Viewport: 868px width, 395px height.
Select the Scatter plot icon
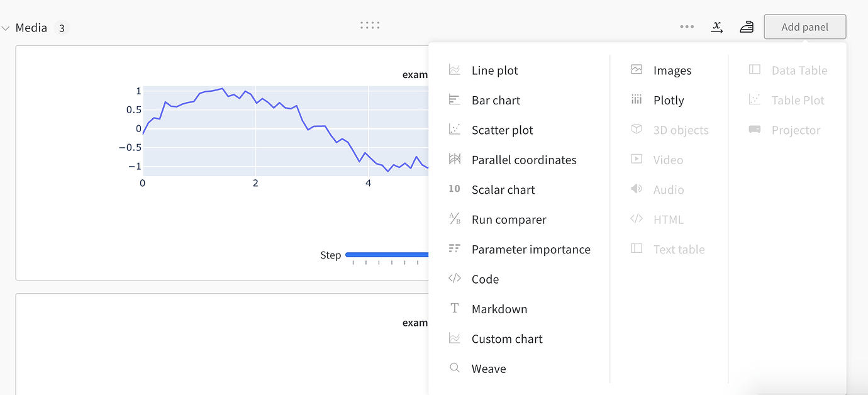pos(454,130)
